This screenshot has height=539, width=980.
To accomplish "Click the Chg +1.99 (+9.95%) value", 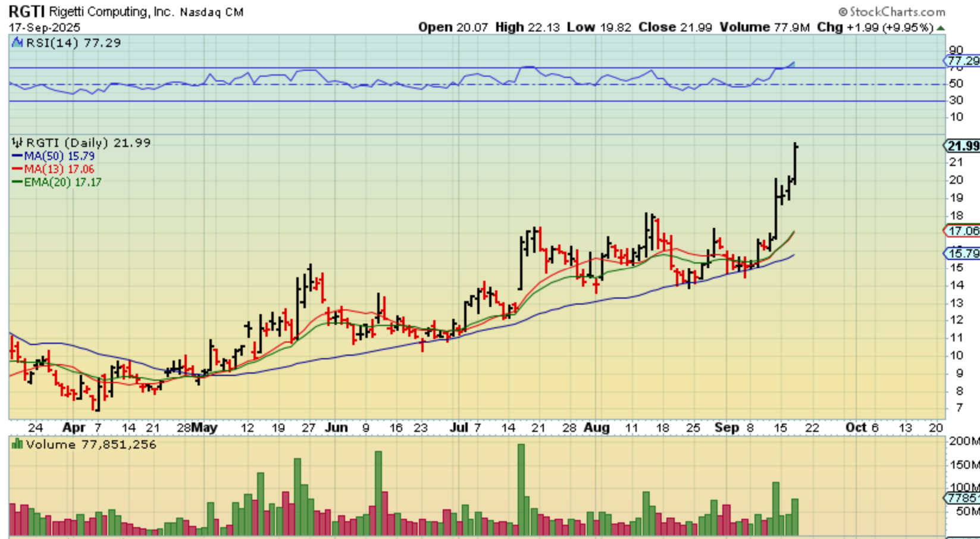I will (x=875, y=27).
